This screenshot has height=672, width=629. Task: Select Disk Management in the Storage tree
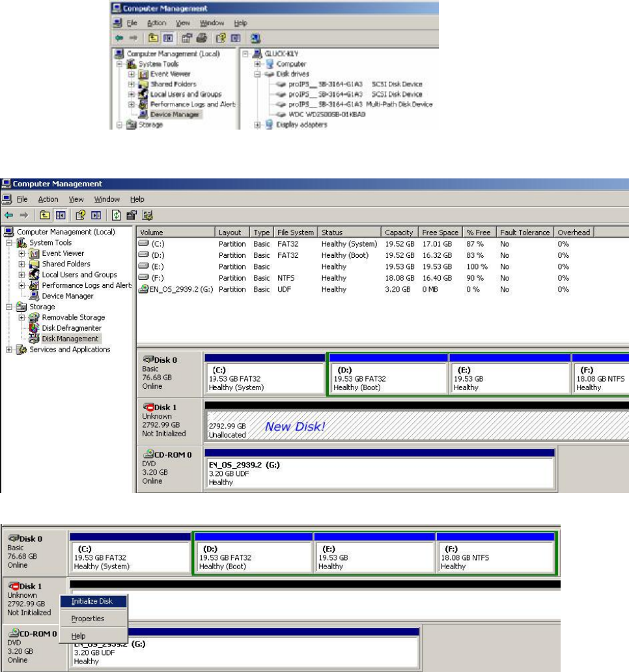click(70, 339)
